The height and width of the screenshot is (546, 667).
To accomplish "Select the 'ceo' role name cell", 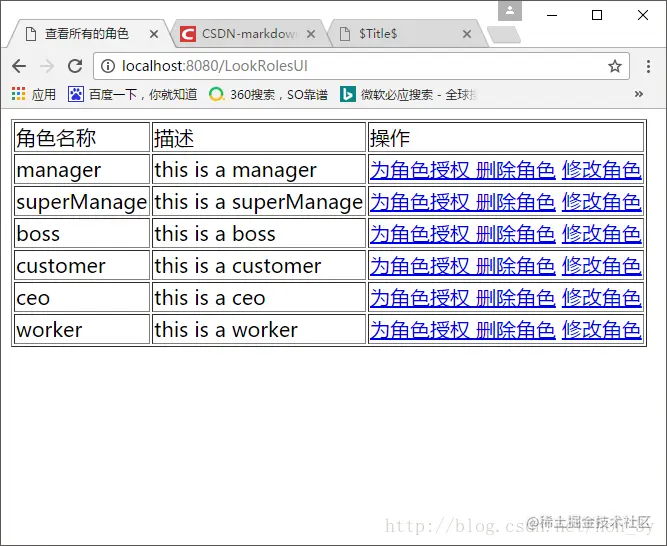I will (x=82, y=297).
